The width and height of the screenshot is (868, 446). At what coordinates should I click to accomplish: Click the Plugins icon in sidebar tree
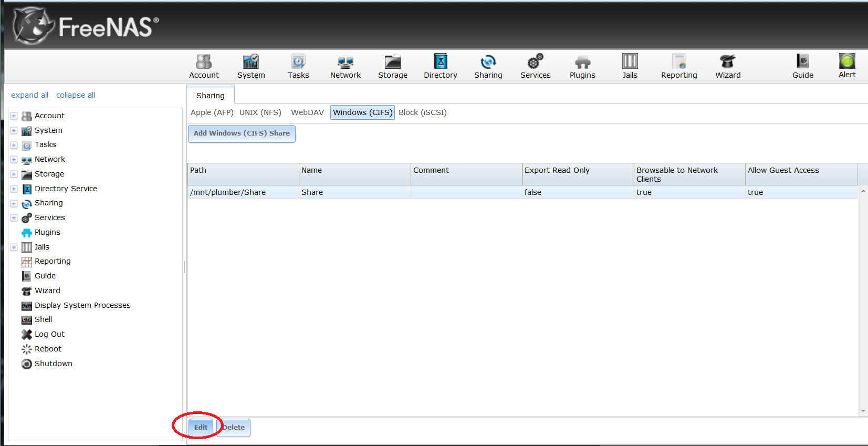pos(27,233)
